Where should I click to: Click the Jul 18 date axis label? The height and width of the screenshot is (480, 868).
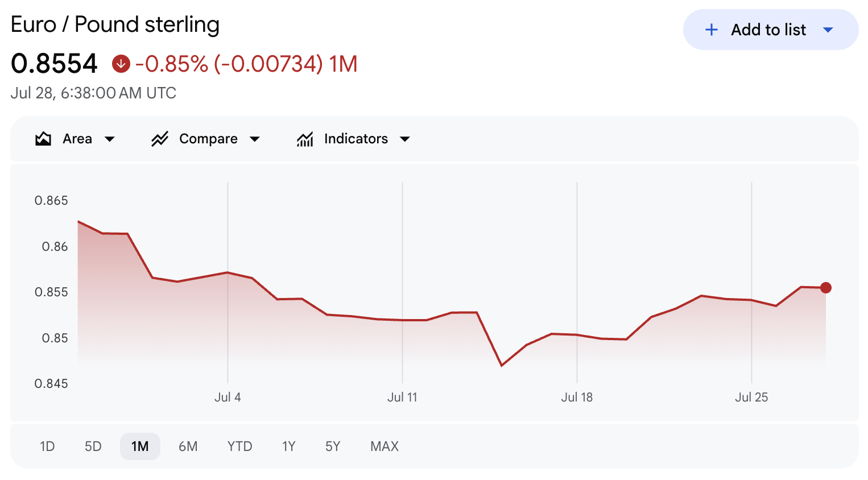pos(577,398)
